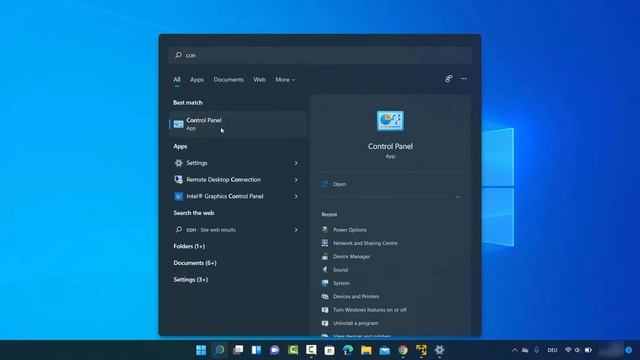This screenshot has width=640, height=360.
Task: Click the battery tray icon
Action: click(588, 350)
